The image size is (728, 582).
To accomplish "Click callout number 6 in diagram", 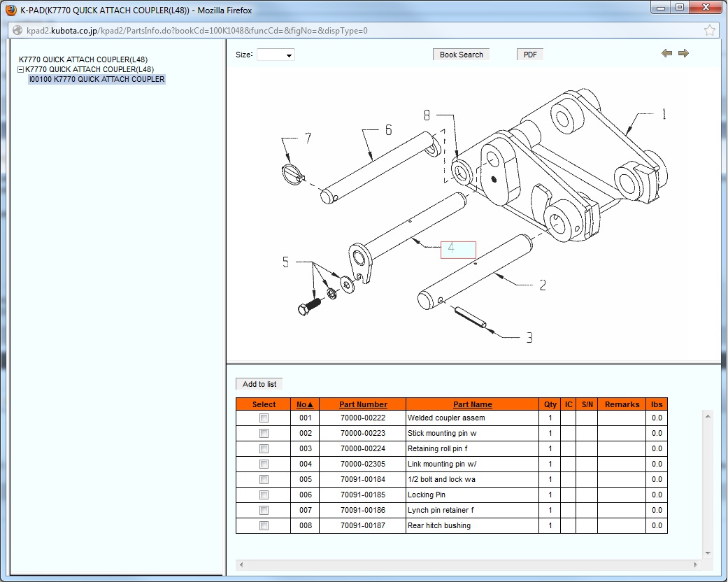I will click(389, 130).
